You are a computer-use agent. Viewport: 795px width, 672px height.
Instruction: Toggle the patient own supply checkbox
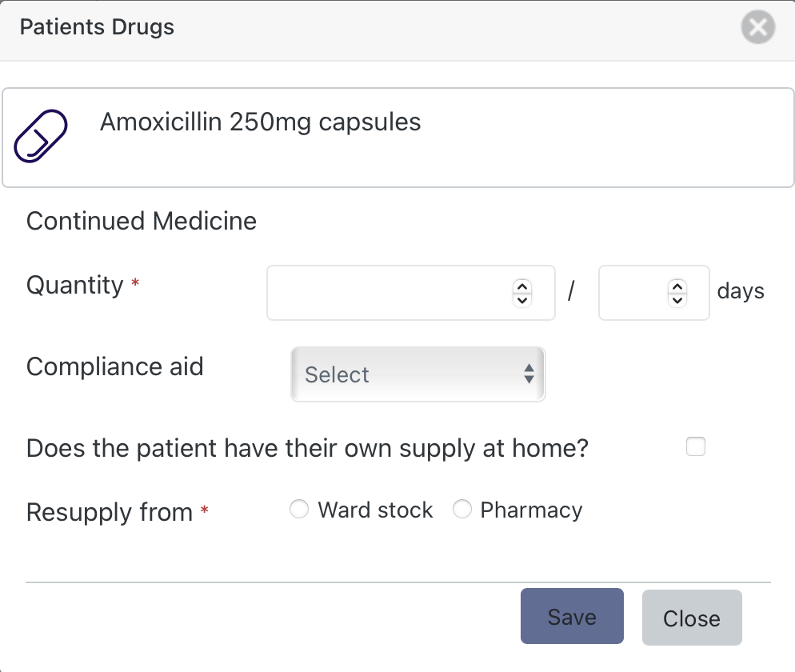(x=695, y=446)
